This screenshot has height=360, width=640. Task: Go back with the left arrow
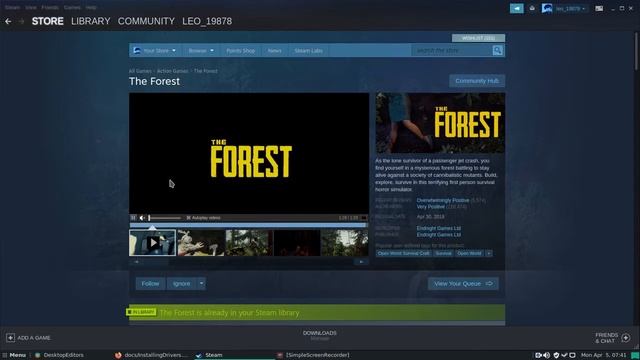pos(8,21)
